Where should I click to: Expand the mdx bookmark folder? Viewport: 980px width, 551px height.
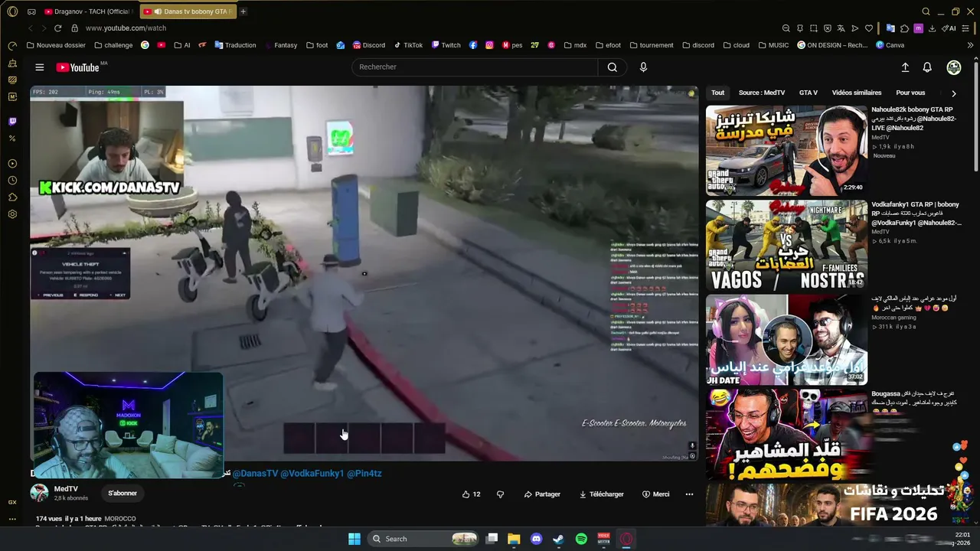click(x=575, y=45)
